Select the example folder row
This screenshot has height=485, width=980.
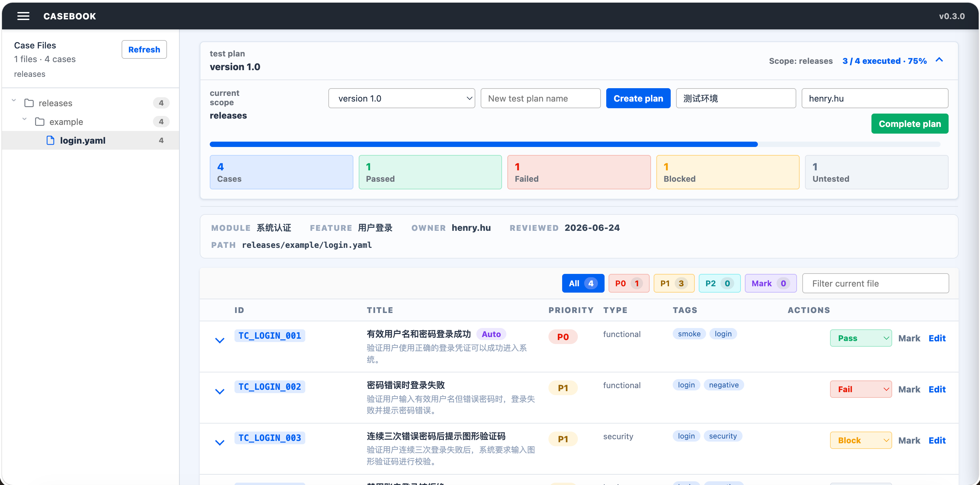(91, 122)
